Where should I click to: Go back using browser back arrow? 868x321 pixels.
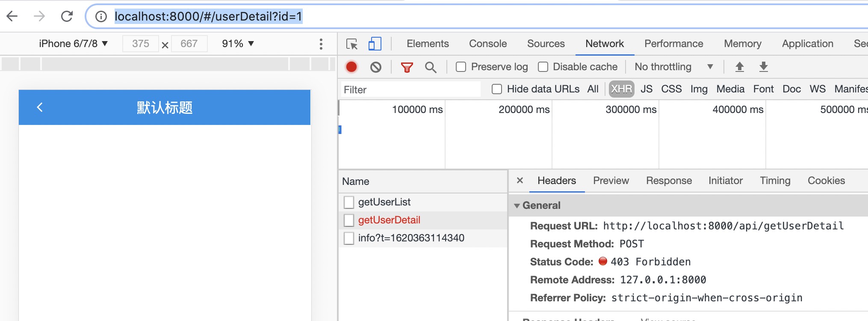(x=12, y=17)
